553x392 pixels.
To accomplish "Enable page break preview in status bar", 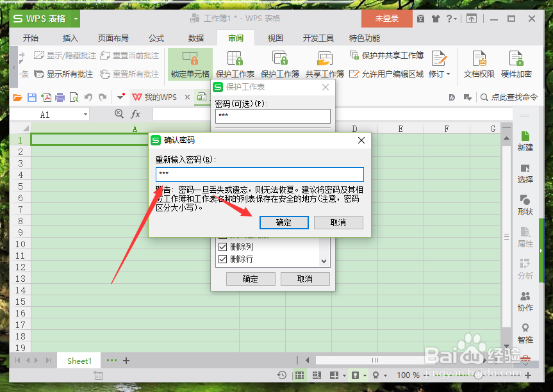I will [316, 375].
